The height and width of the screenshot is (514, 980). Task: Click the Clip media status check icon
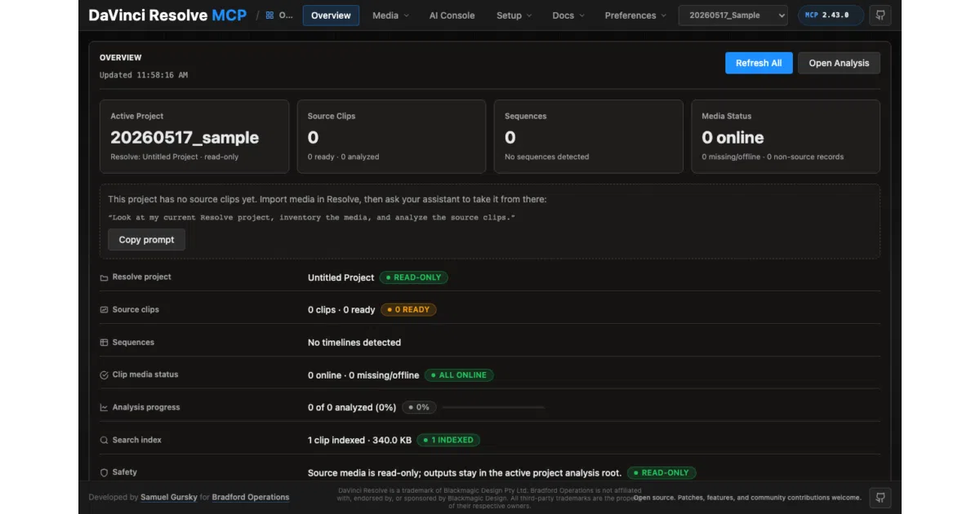tap(104, 375)
